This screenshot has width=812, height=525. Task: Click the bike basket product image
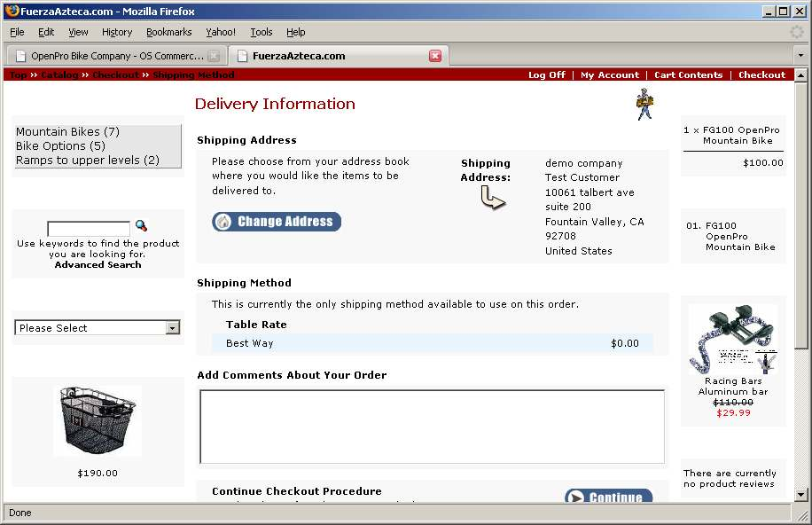[97, 420]
